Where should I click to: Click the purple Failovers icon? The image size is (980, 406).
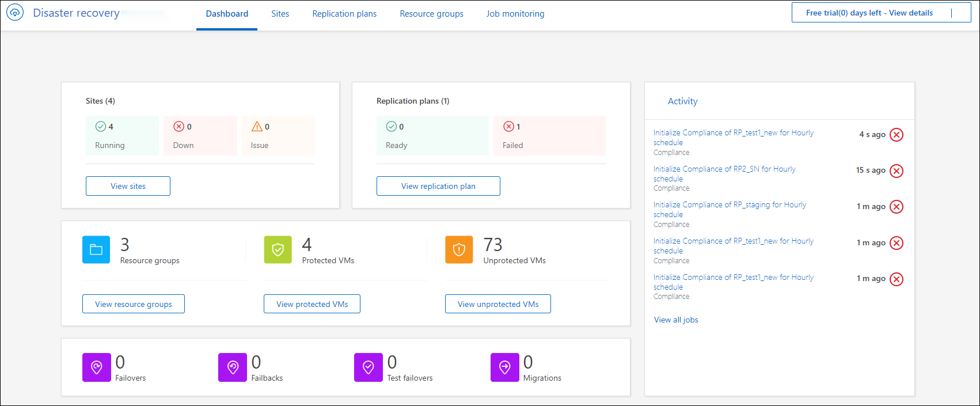97,367
